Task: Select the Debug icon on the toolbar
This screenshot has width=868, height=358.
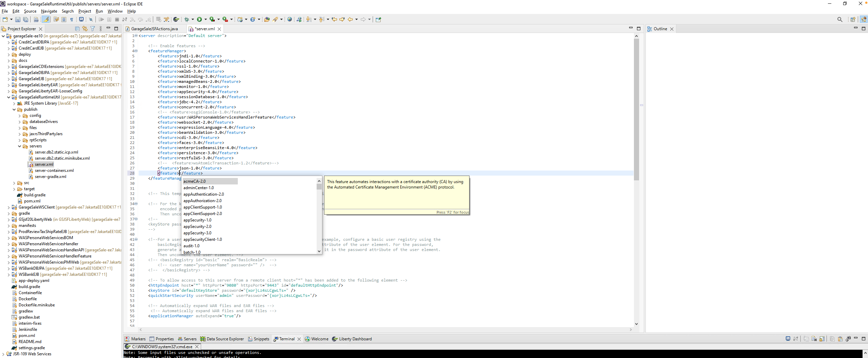Action: [187, 19]
